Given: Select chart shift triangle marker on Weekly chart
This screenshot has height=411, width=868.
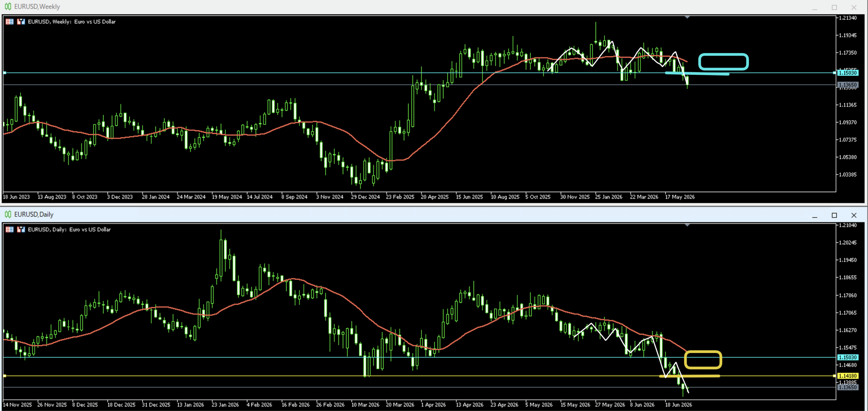Looking at the screenshot, I should tap(687, 17).
